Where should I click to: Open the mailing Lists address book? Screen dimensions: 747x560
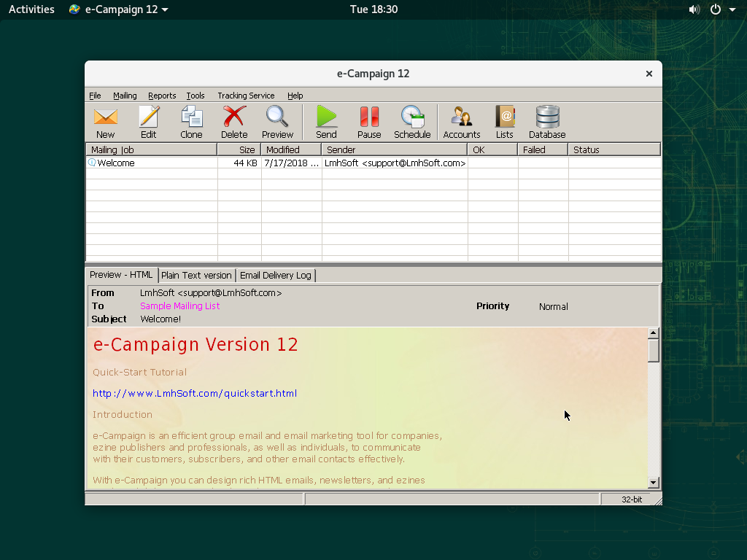(505, 122)
